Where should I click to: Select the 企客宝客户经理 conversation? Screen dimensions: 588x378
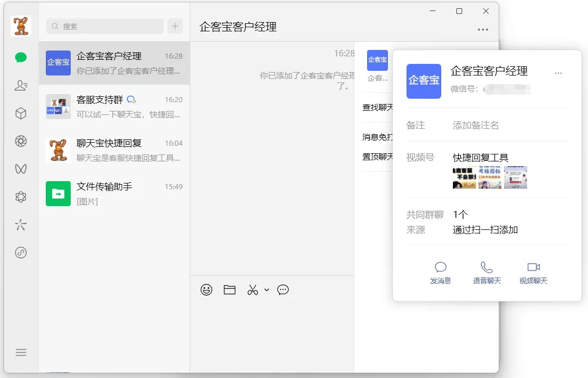pyautogui.click(x=114, y=63)
